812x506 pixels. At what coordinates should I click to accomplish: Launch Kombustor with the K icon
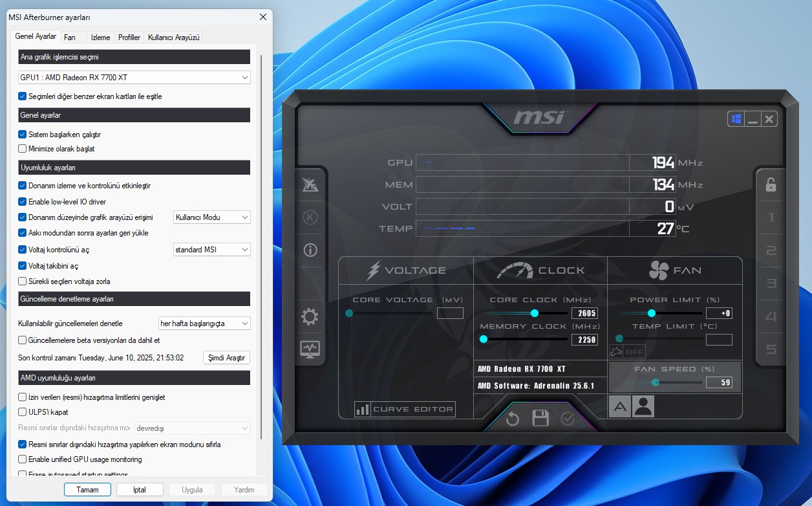click(310, 217)
